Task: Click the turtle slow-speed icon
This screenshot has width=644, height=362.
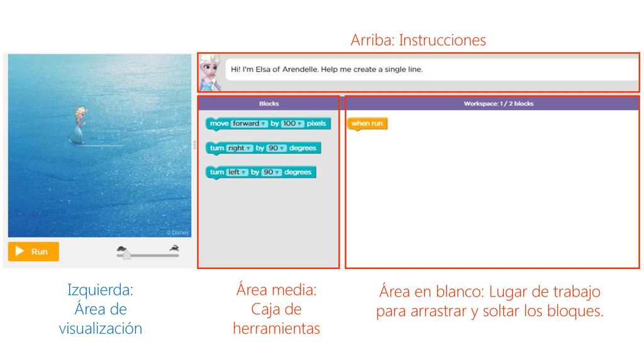Action: [x=121, y=249]
